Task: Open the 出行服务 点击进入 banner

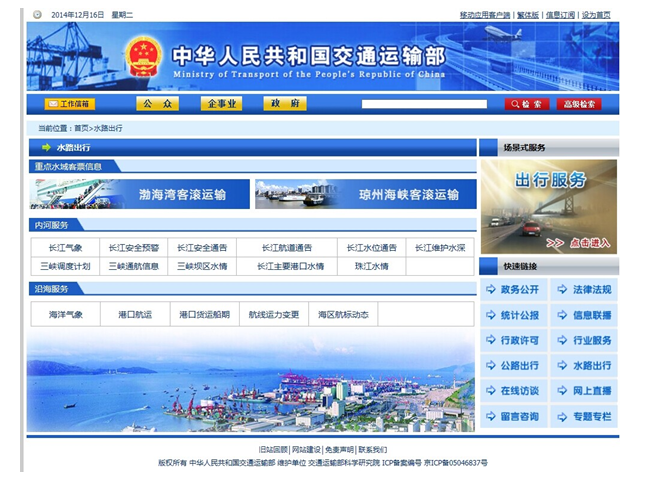Action: tap(549, 207)
